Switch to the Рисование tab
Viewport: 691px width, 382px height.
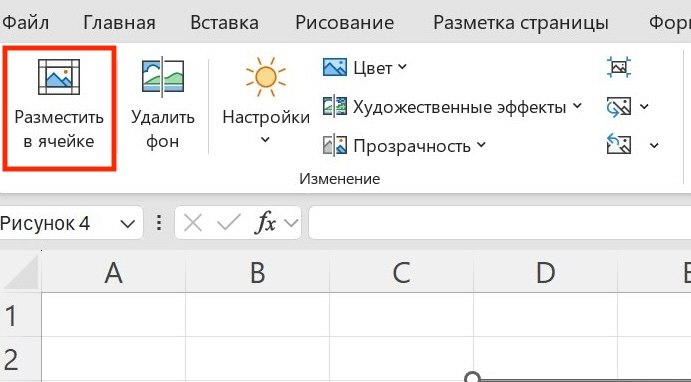[x=345, y=22]
